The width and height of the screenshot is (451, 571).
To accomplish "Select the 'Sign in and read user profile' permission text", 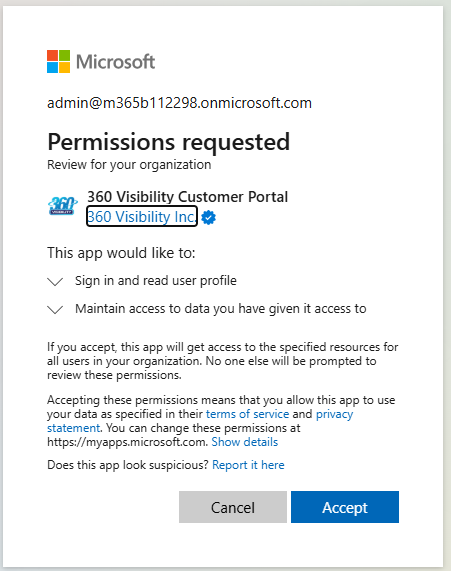I will [156, 281].
